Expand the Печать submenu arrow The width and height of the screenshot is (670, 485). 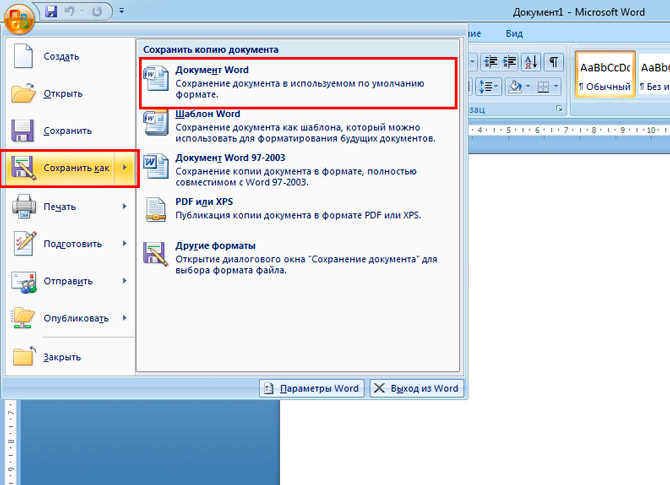point(124,206)
